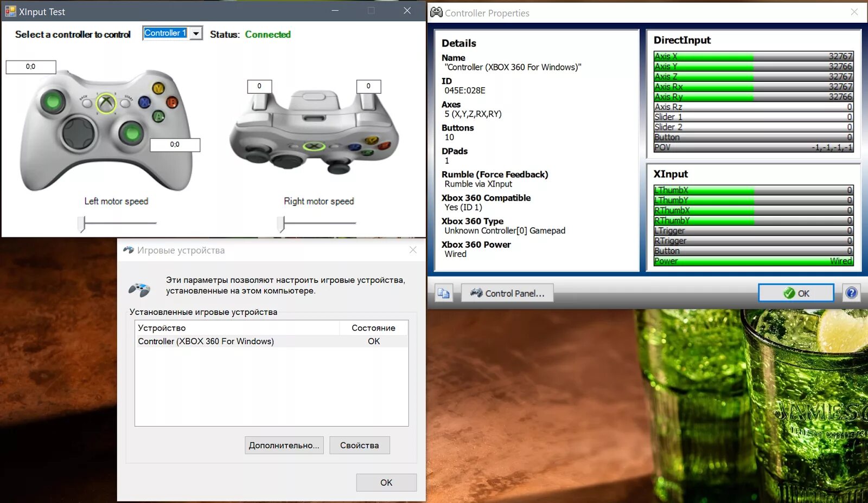Viewport: 868px width, 503px height.
Task: Adjust the Right motor speed slider
Action: 281,223
